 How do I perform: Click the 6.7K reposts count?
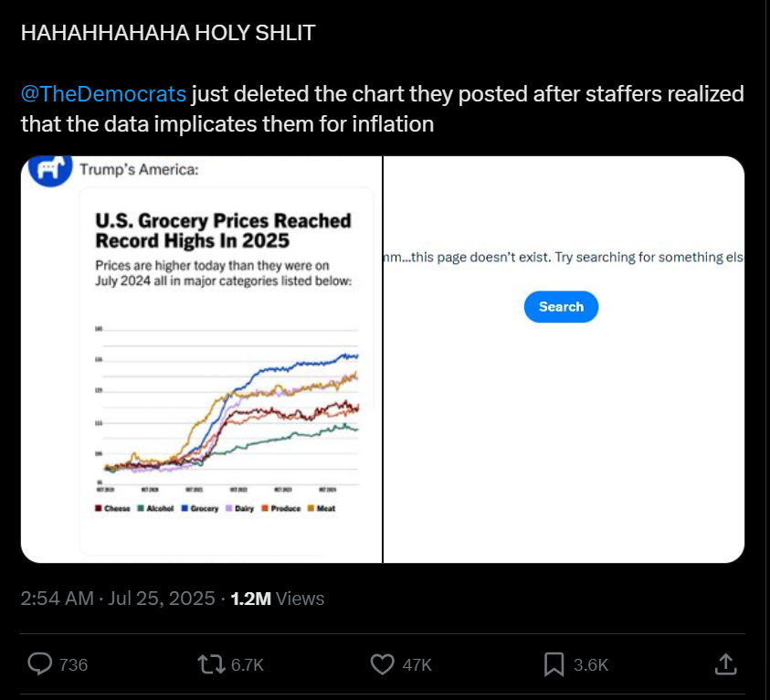tap(247, 664)
